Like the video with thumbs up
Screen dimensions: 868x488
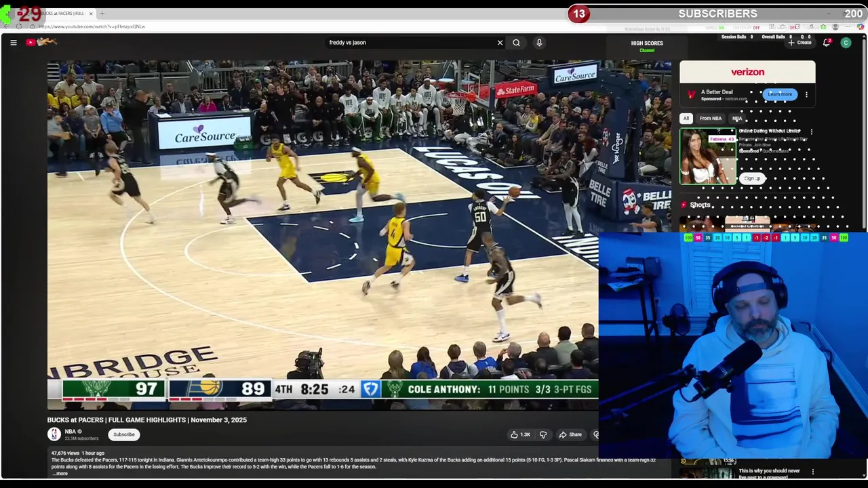tap(520, 434)
